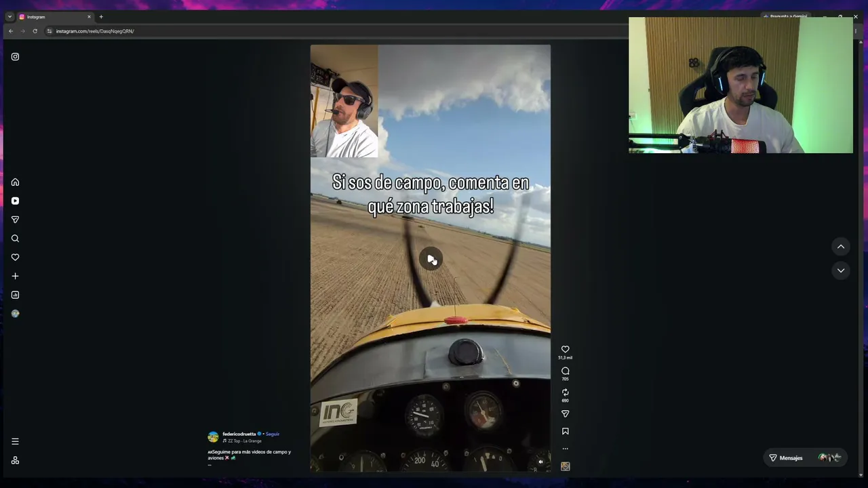Open Reels from the left sidebar
868x488 pixels.
pyautogui.click(x=15, y=201)
